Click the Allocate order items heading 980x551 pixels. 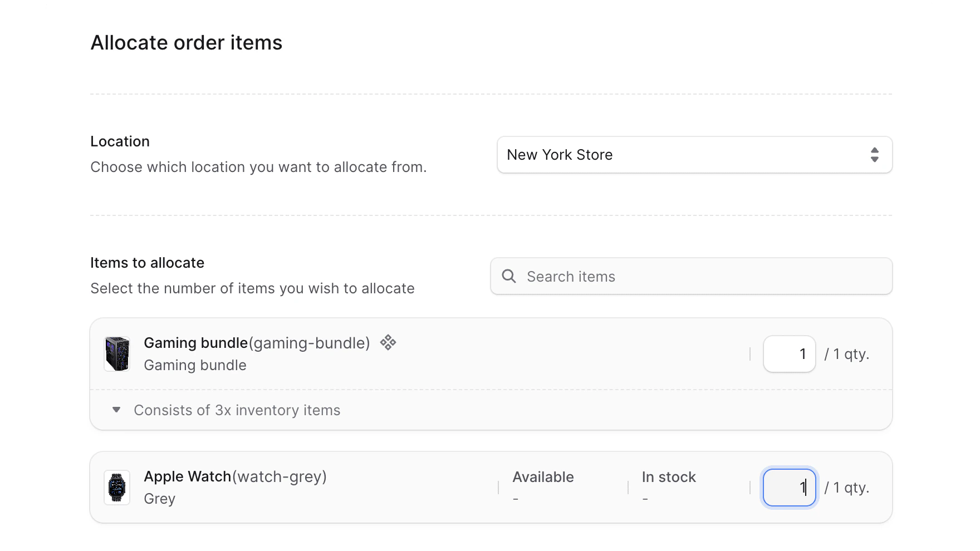click(x=186, y=42)
